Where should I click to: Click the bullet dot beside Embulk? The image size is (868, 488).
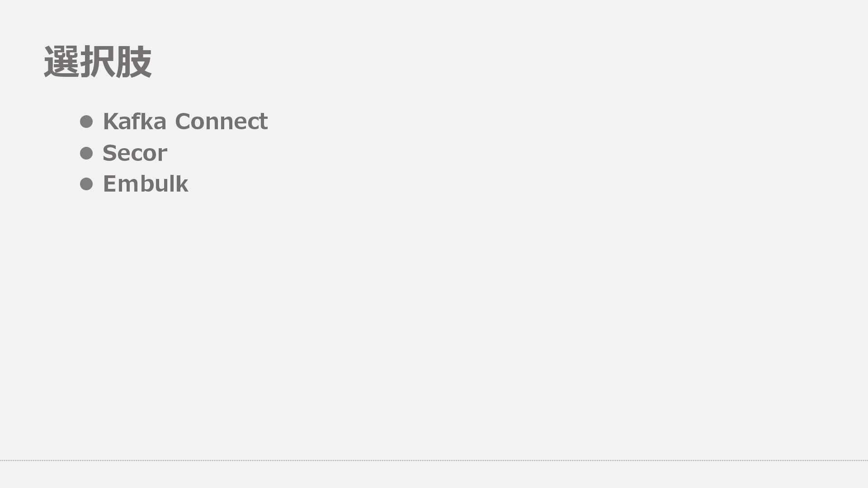point(86,184)
